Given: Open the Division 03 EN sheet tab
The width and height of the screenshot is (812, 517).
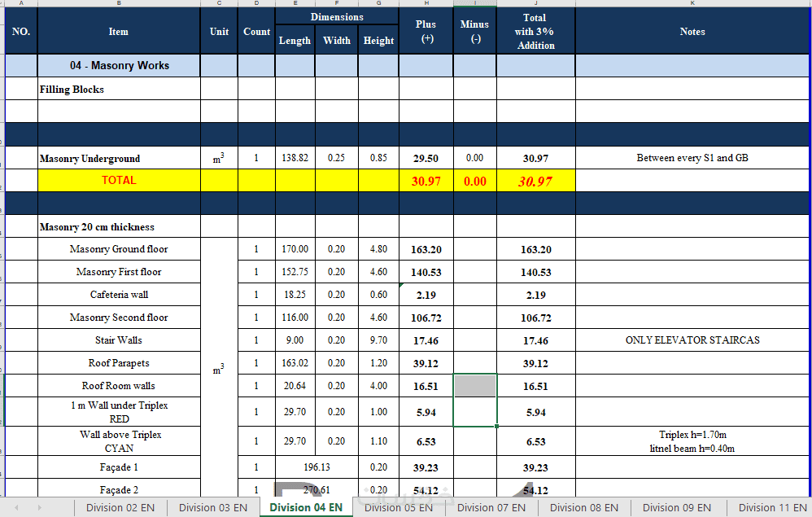Looking at the screenshot, I should point(213,508).
